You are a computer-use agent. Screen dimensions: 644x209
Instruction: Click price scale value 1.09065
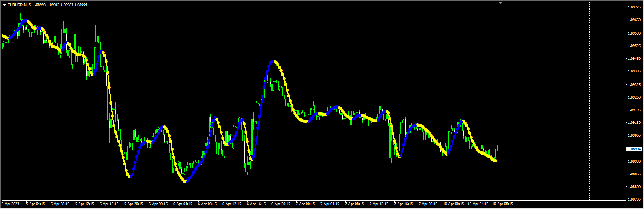pyautogui.click(x=634, y=135)
